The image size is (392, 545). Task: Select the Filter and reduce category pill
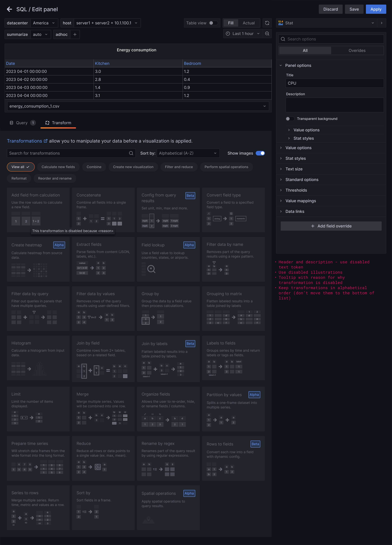tap(179, 167)
